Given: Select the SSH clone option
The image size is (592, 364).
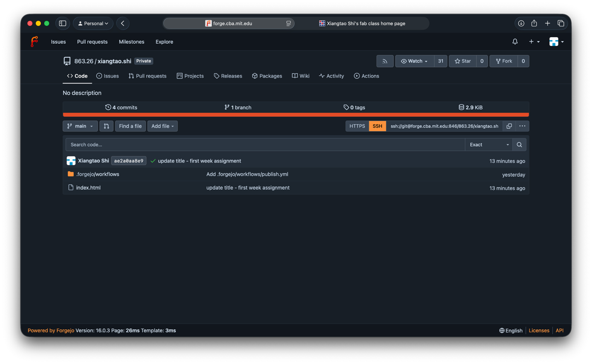Looking at the screenshot, I should pos(377,126).
